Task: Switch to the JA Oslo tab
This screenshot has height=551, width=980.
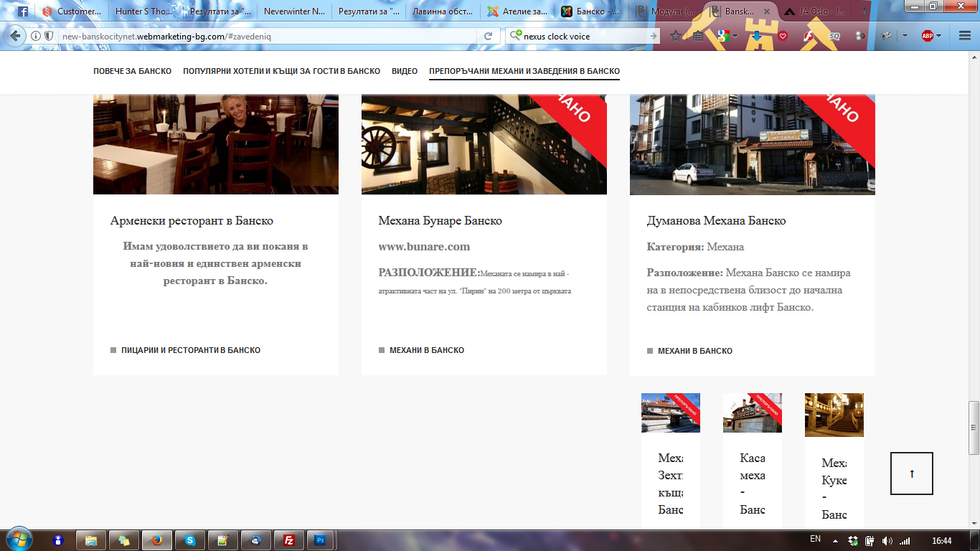Action: coord(816,11)
